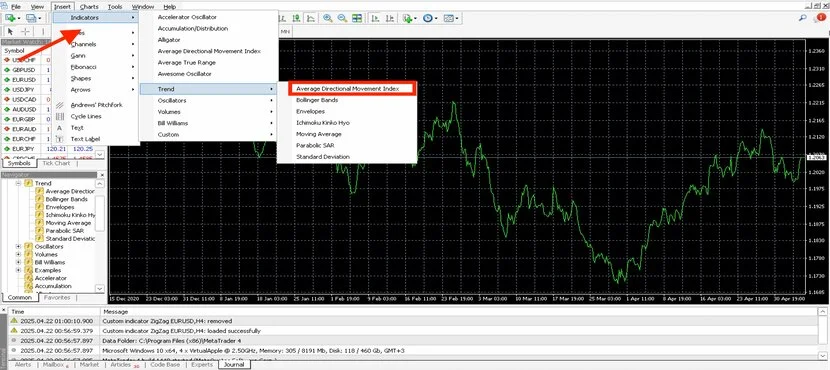Open the Code Base terminal tab
The image size is (830, 370).
click(165, 365)
